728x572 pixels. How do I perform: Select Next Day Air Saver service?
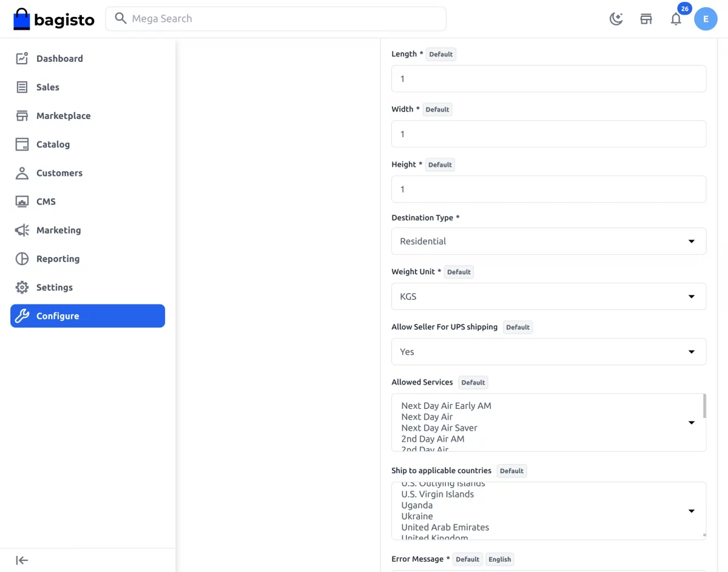pos(439,428)
